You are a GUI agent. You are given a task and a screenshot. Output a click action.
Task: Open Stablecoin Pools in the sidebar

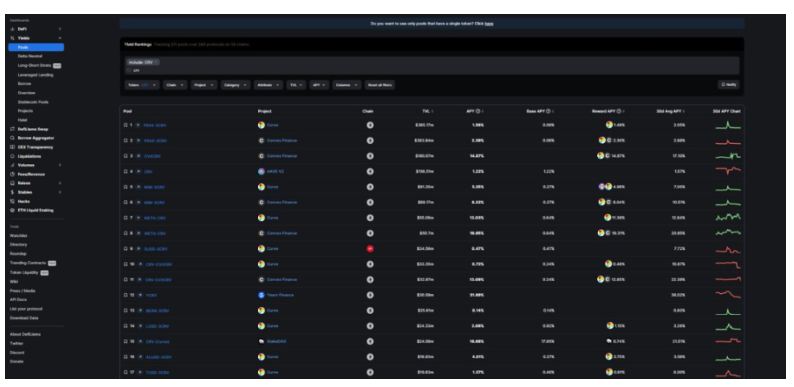pos(33,102)
